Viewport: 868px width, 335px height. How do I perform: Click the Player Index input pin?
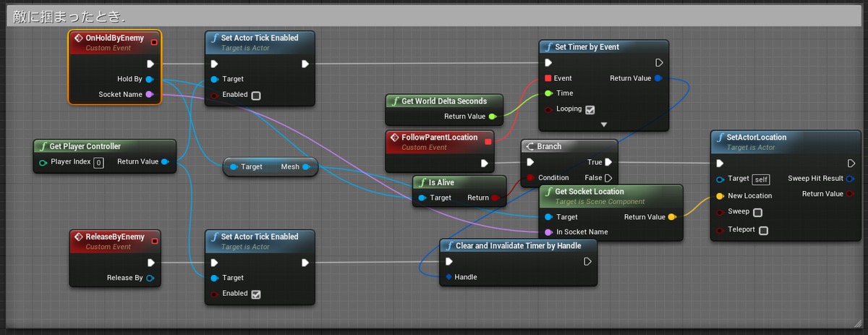pos(43,161)
